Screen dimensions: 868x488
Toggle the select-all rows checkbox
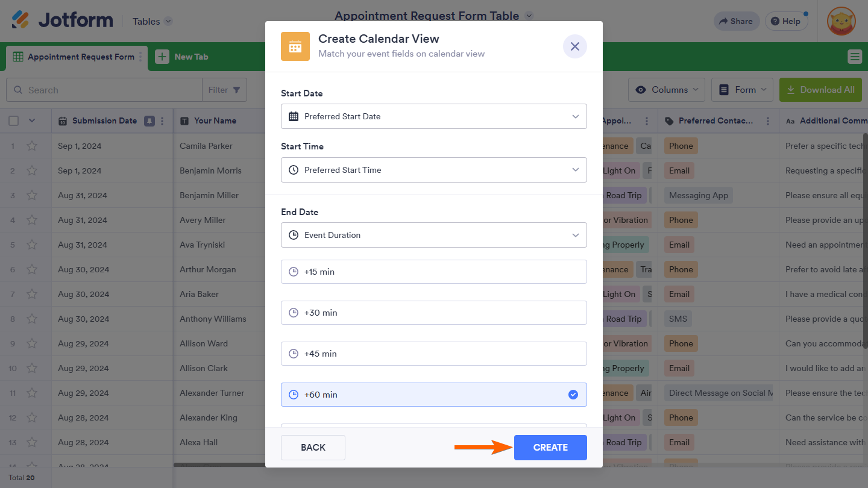pos(14,120)
